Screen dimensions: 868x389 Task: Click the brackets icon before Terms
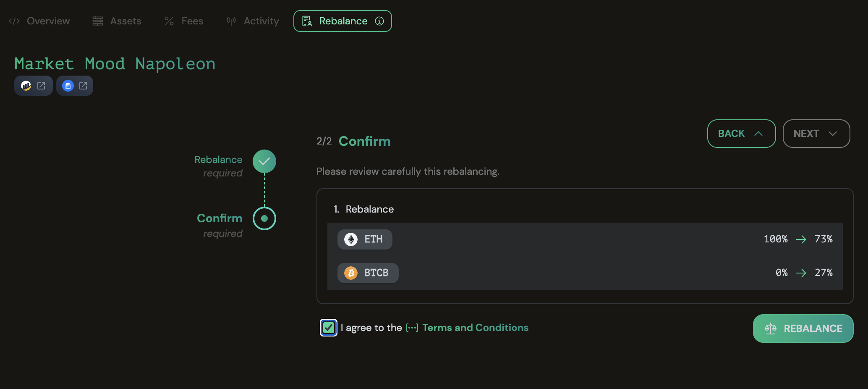coord(412,328)
